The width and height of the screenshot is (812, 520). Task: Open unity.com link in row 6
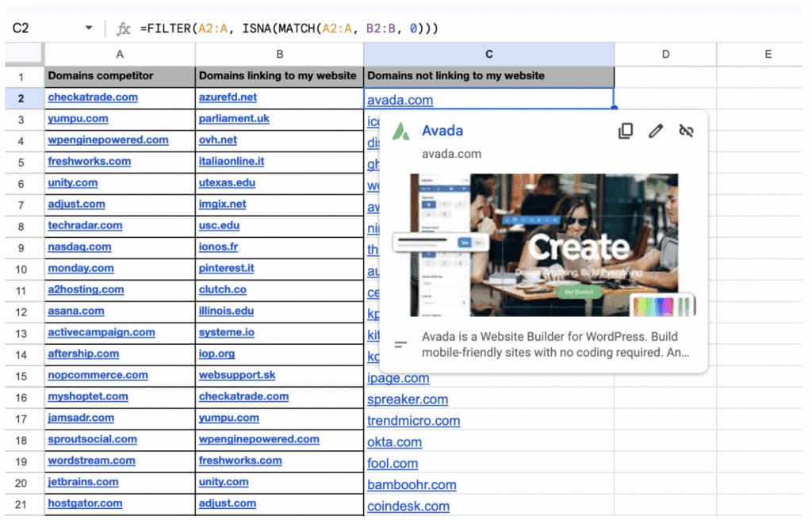72,182
